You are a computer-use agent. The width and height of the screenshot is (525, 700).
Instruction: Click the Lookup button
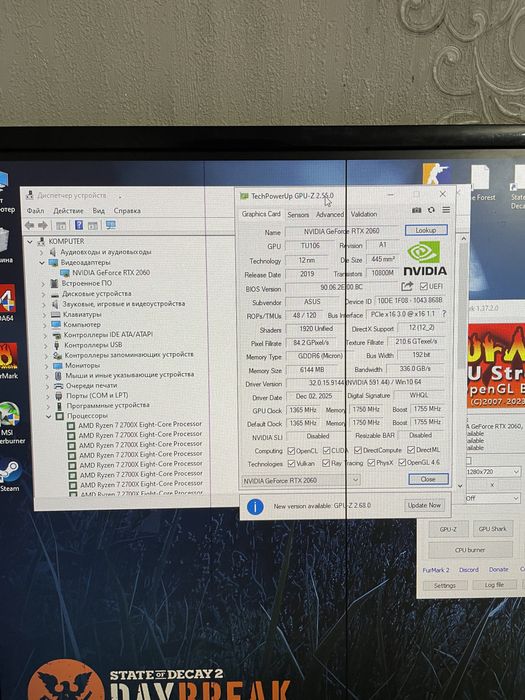point(426,230)
